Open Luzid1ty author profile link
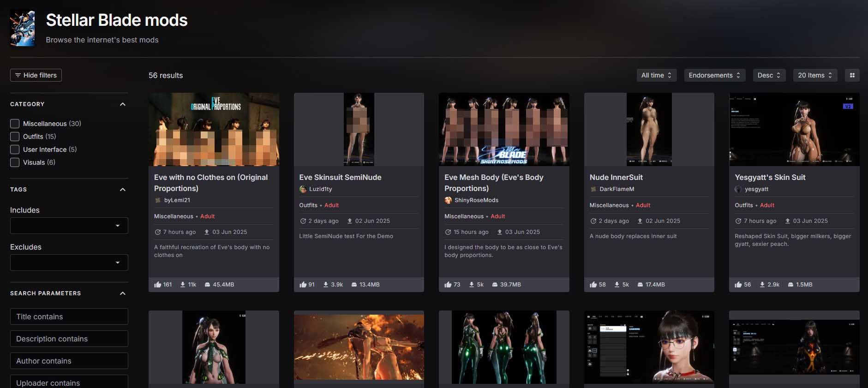This screenshot has height=388, width=868. pos(321,189)
